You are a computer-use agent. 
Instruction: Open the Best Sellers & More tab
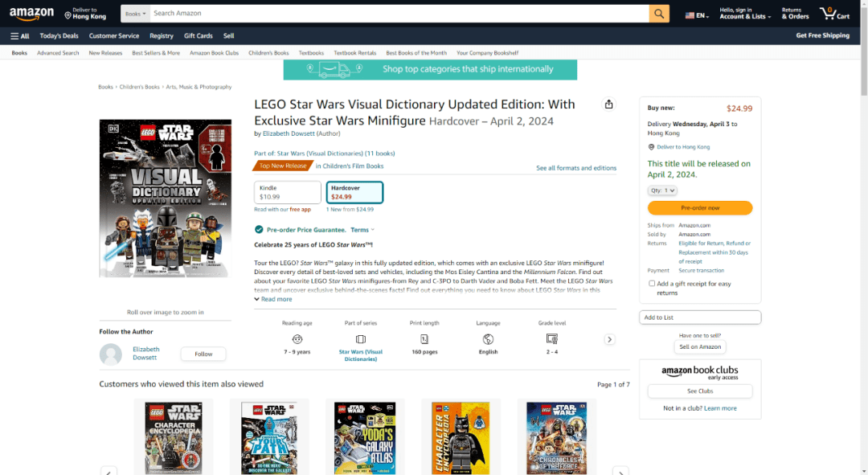[x=156, y=53]
